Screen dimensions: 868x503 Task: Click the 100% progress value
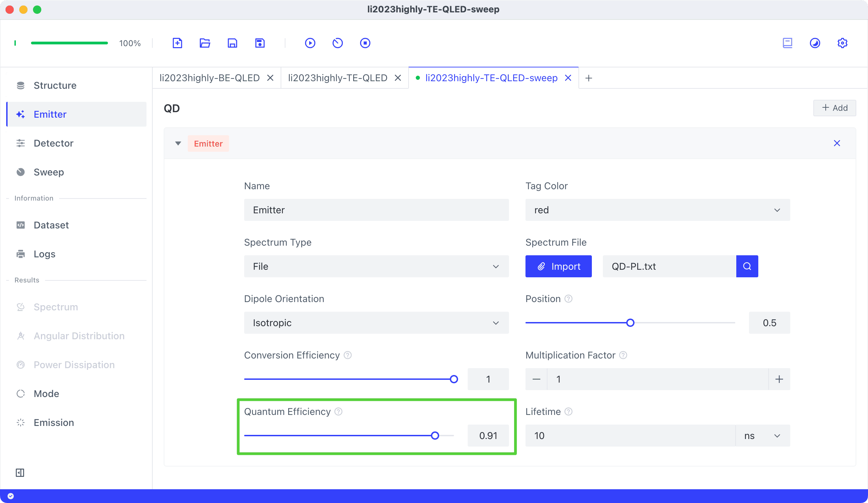[x=130, y=43]
